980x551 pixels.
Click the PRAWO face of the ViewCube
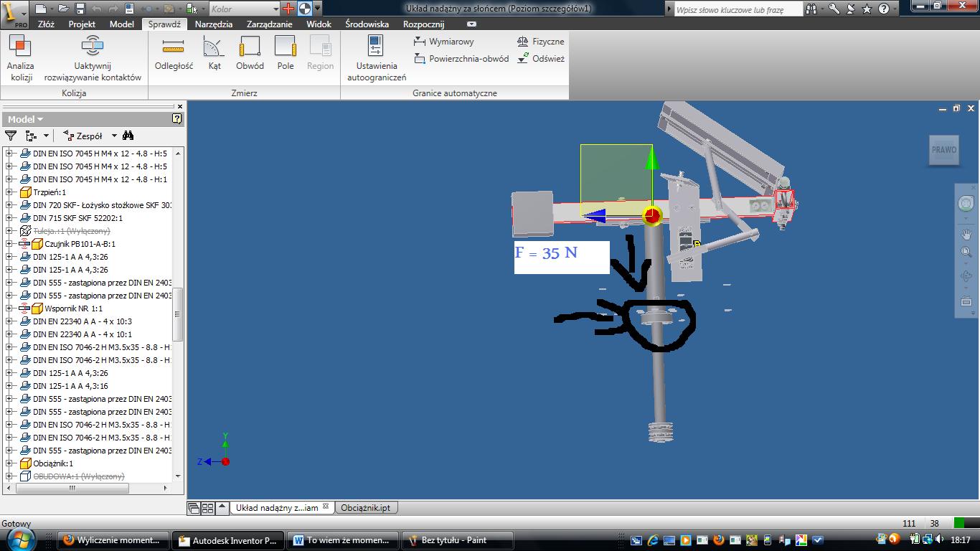[x=944, y=150]
